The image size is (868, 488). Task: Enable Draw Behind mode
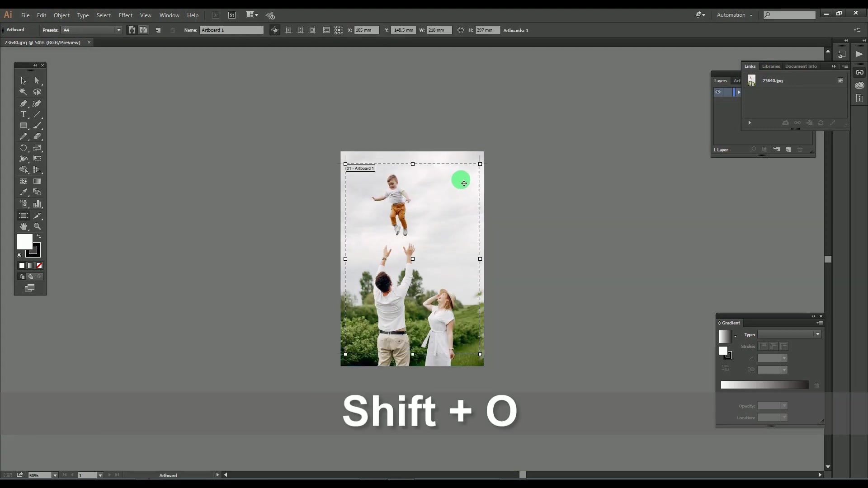pyautogui.click(x=30, y=277)
